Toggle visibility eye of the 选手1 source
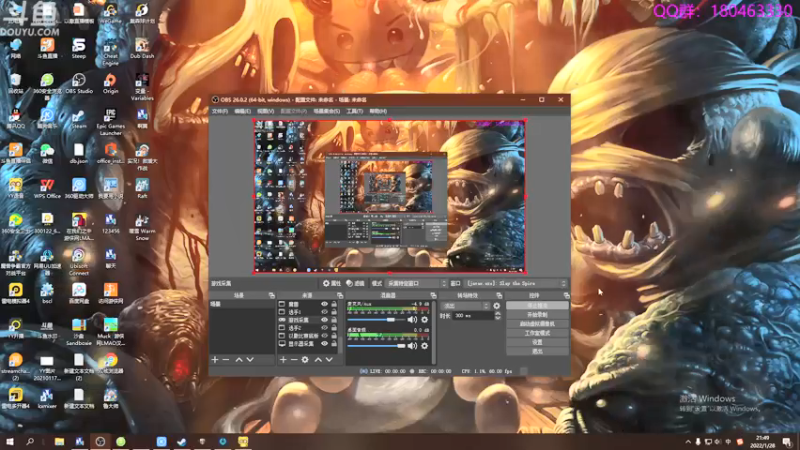 [324, 312]
